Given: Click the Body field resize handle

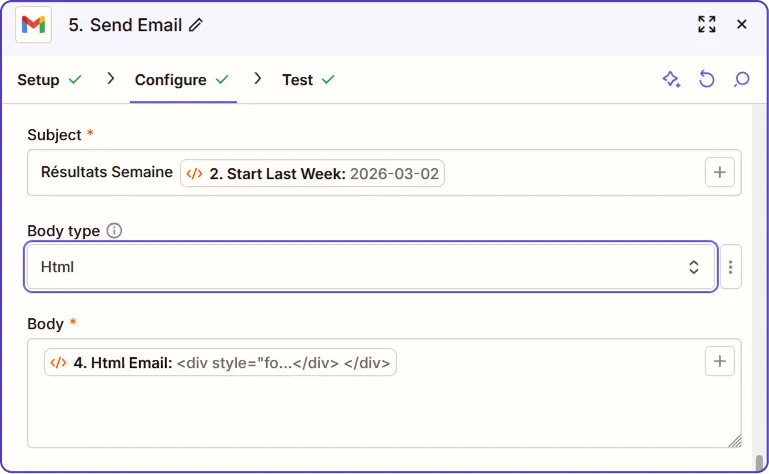Looking at the screenshot, I should click(735, 441).
